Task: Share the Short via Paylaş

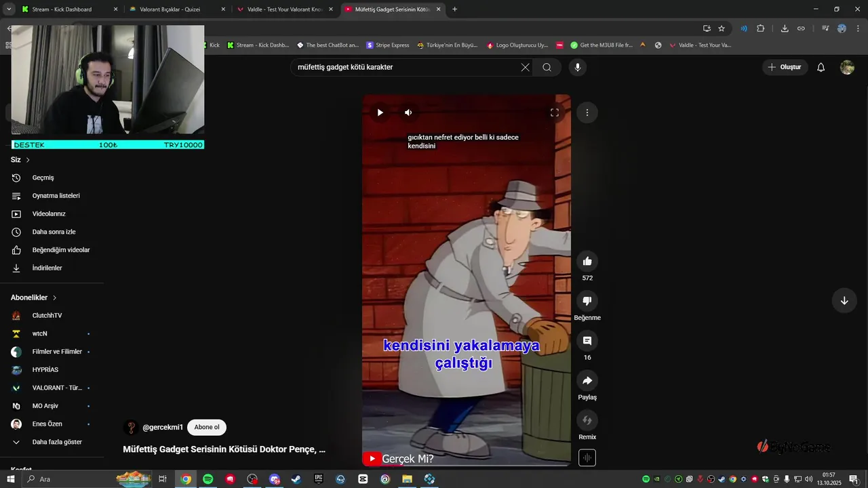Action: 587,380
